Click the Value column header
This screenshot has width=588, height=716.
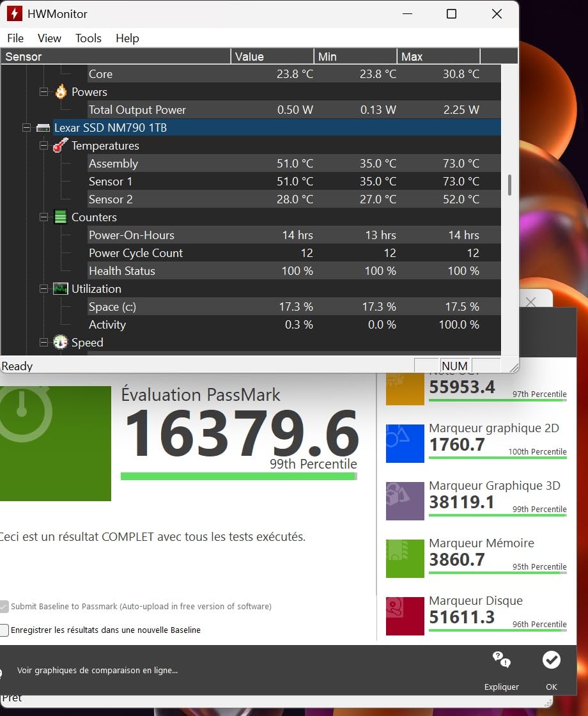pos(272,57)
